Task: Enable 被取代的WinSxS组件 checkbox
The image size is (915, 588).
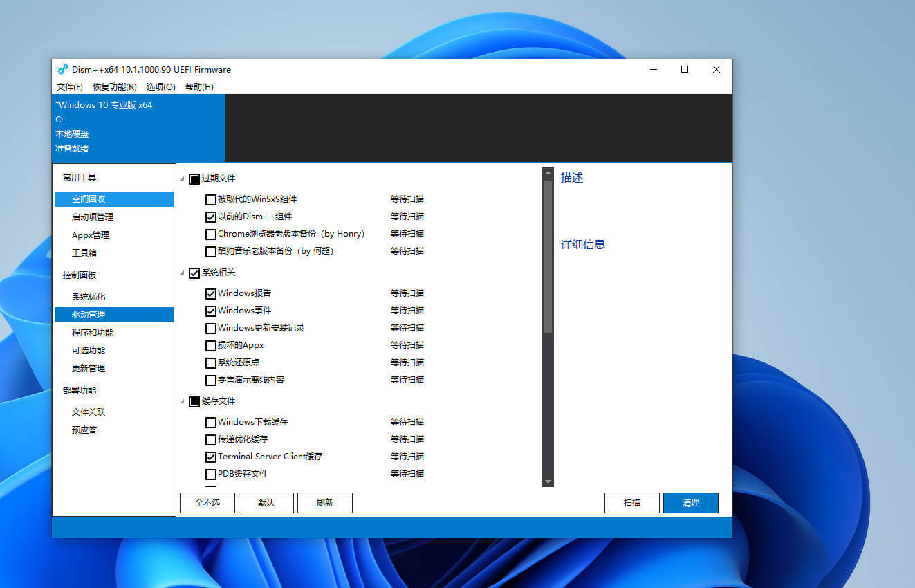Action: pos(211,200)
